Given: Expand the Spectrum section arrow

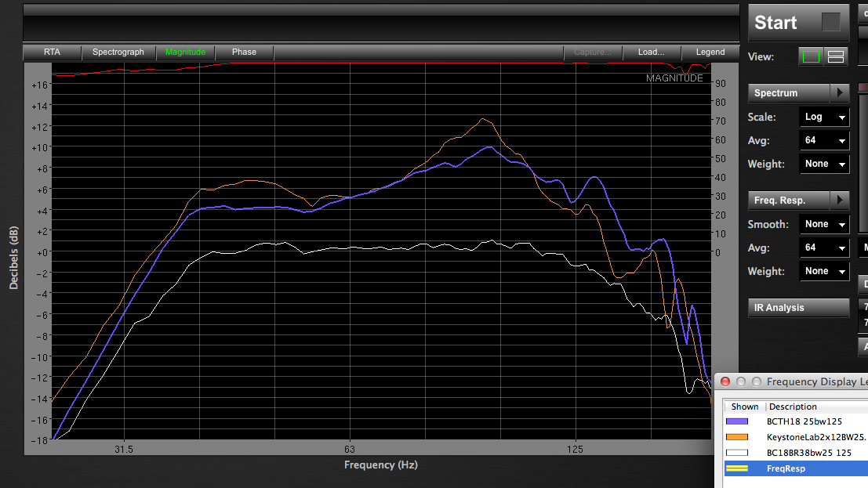Looking at the screenshot, I should coord(840,93).
